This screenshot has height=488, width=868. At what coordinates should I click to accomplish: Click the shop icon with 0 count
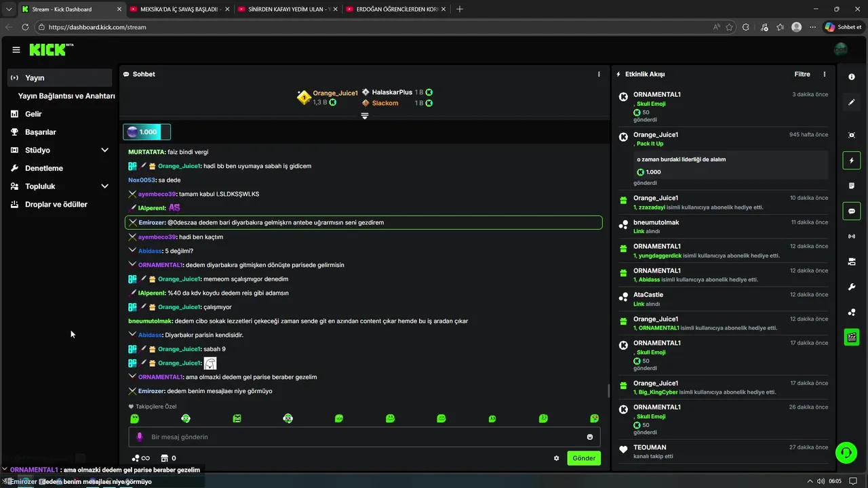(x=169, y=458)
